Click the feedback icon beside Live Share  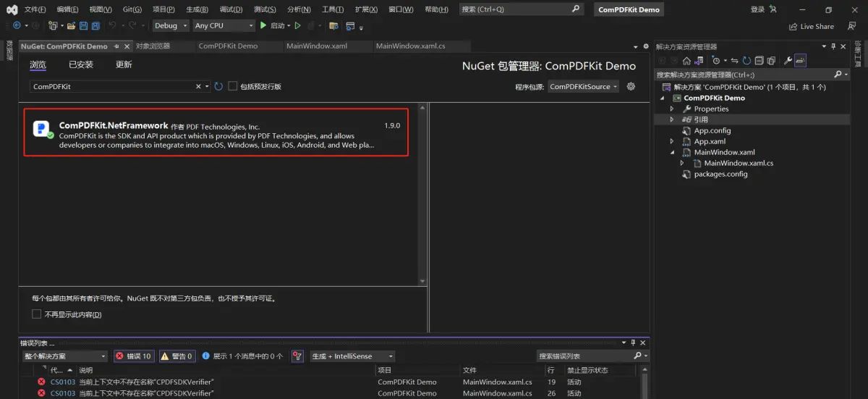(852, 26)
